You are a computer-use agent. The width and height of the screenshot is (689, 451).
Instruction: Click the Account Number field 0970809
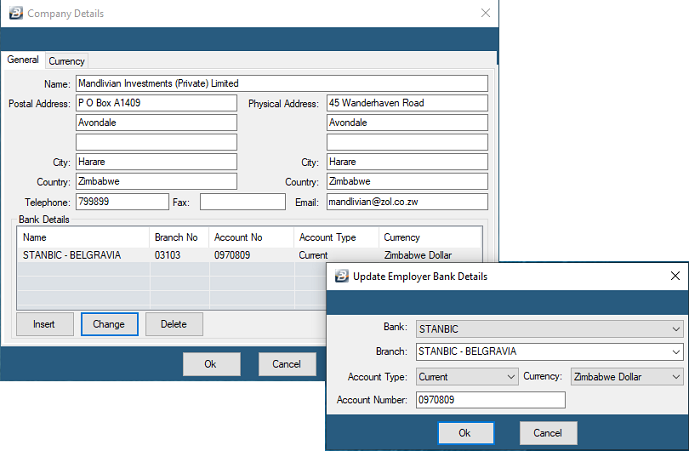coord(490,400)
